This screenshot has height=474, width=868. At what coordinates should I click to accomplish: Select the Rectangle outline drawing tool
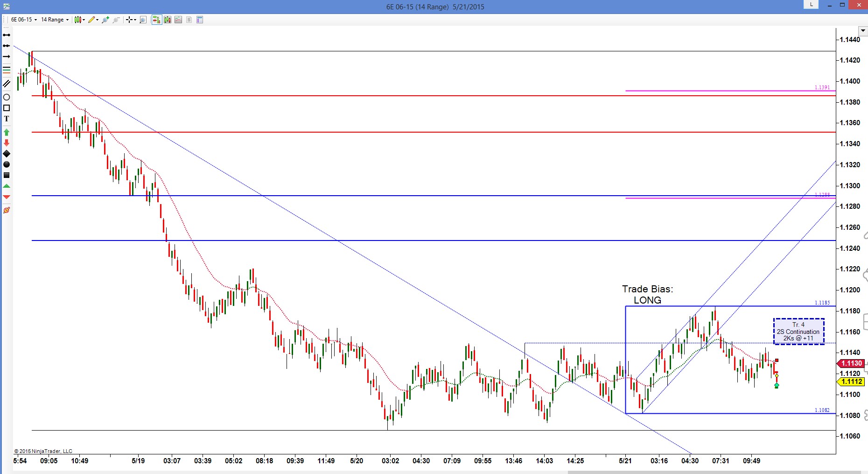(x=7, y=108)
